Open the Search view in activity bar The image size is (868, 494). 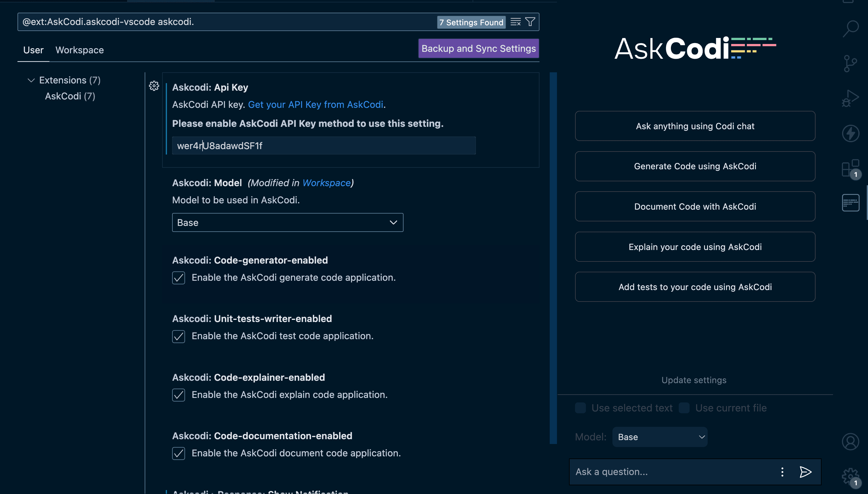[850, 29]
